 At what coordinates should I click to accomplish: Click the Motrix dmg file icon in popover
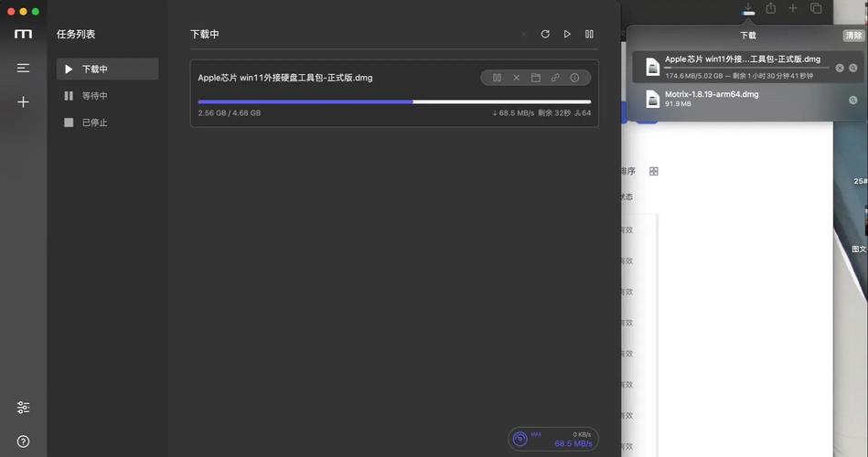point(653,99)
